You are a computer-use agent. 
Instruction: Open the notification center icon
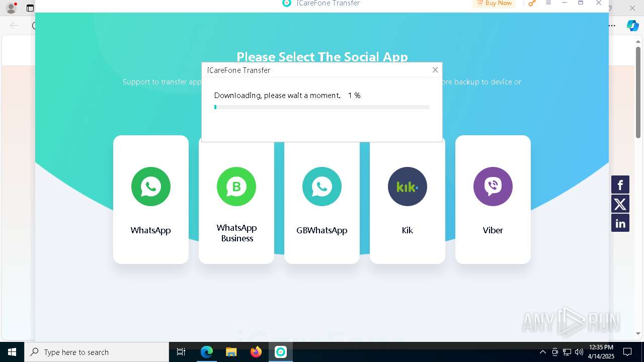point(627,352)
